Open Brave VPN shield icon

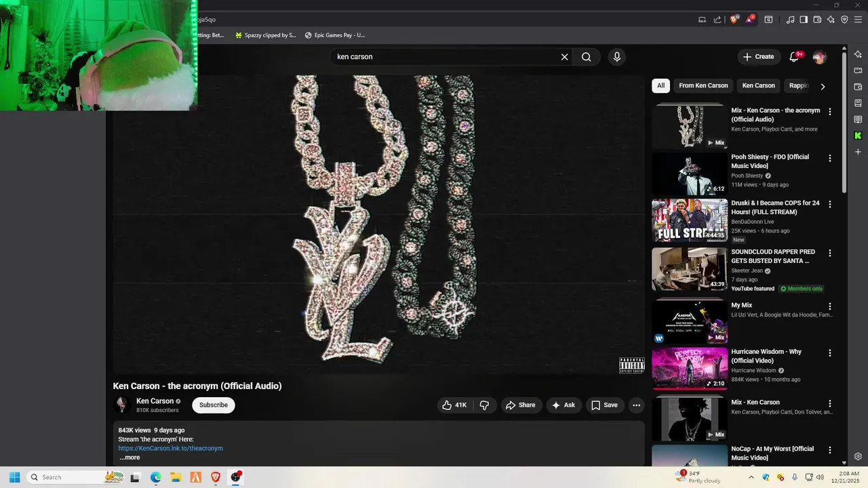point(844,20)
